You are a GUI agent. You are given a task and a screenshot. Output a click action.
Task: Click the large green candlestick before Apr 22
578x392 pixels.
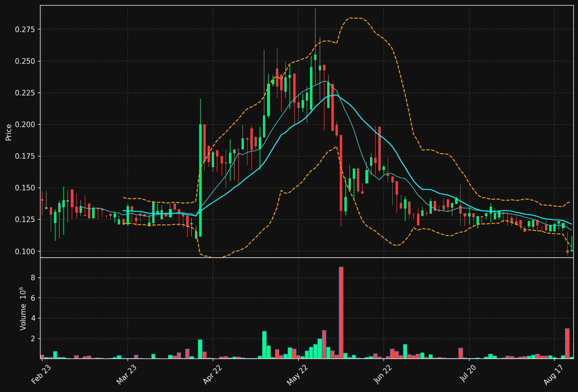[200, 180]
